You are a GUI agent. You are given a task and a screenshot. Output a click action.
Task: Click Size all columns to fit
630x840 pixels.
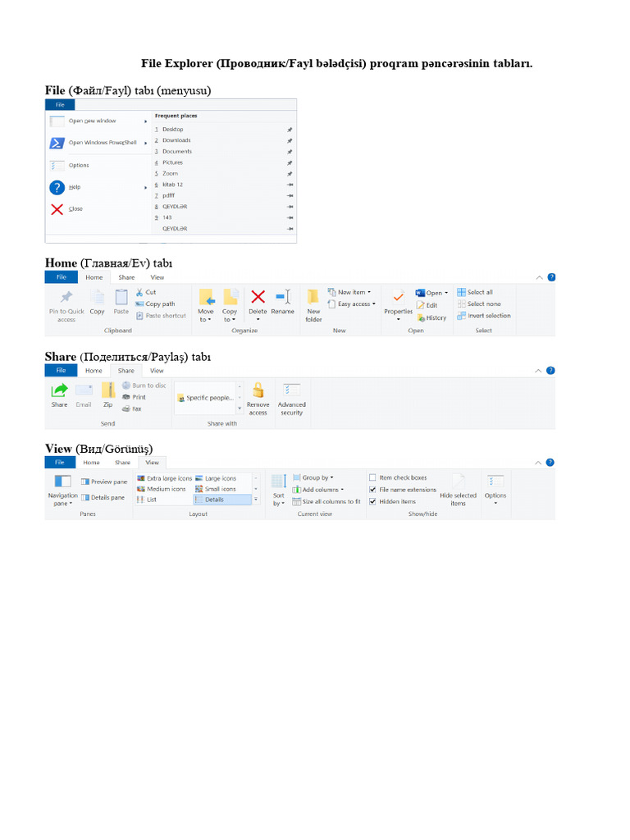(x=326, y=501)
